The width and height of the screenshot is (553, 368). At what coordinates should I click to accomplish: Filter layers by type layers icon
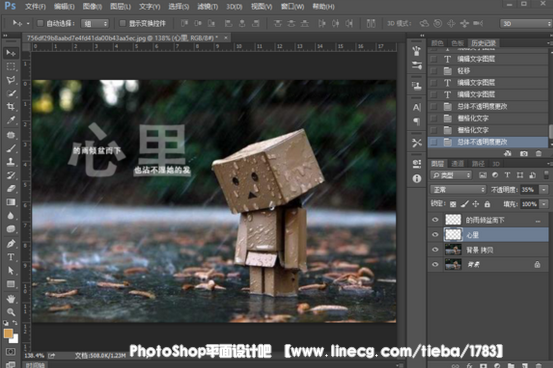(x=507, y=175)
